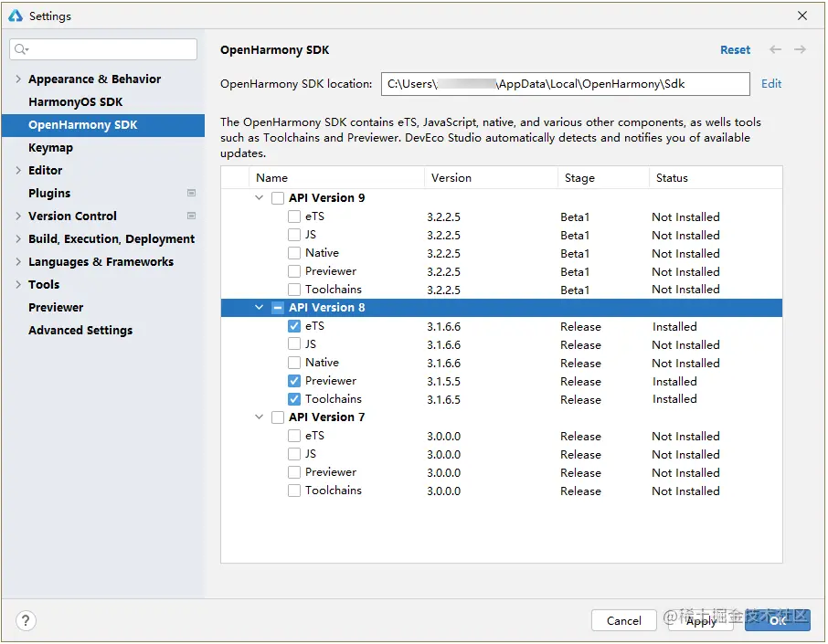Expand the Version Control node
Screen dimensions: 828x644
pos(18,216)
